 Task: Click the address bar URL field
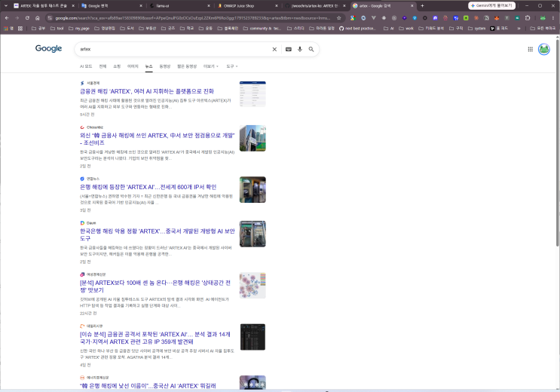193,18
